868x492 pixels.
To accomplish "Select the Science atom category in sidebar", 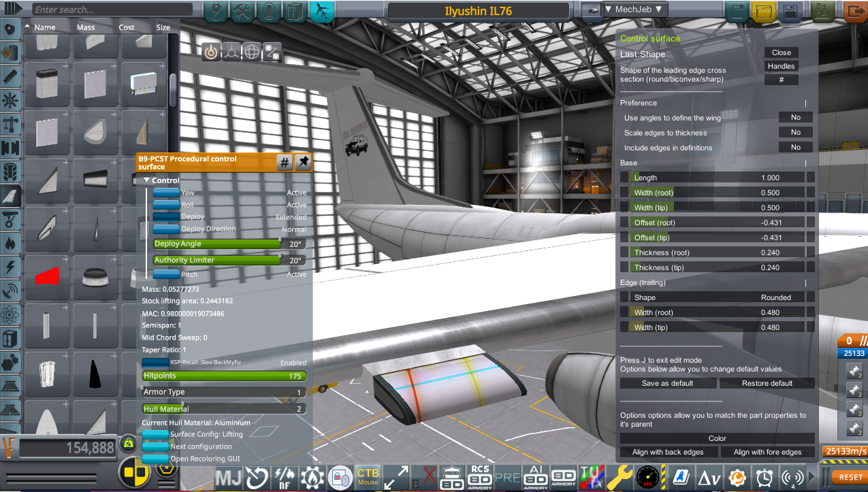I will [10, 314].
